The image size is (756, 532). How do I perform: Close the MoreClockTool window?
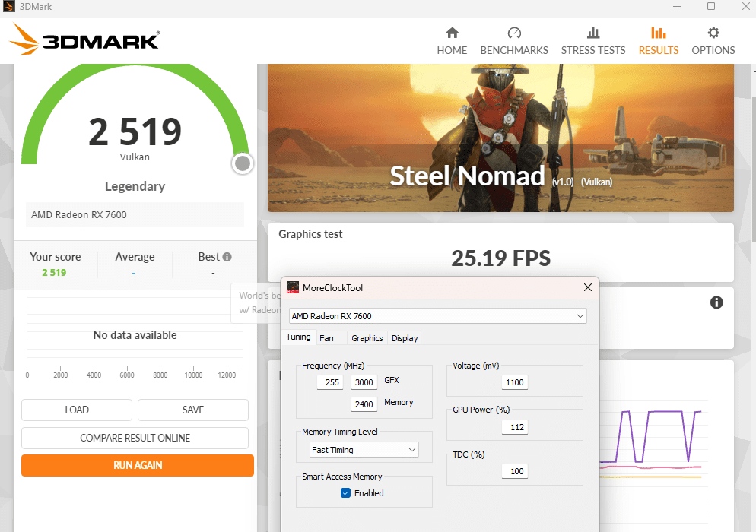pos(588,287)
